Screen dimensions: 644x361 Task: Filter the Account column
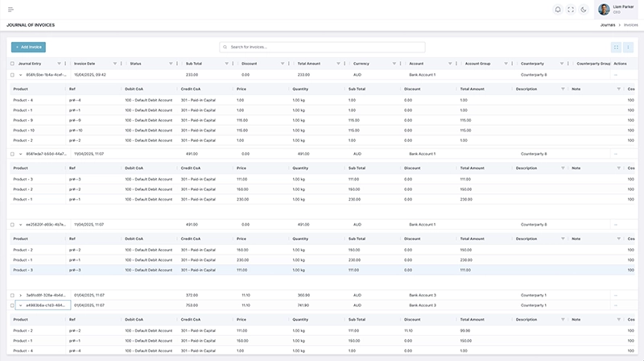pos(450,64)
